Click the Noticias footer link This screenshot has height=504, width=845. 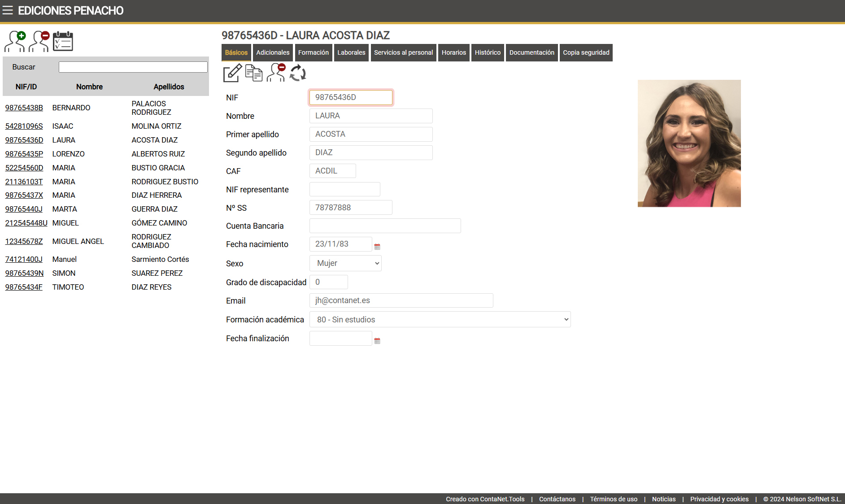click(664, 499)
